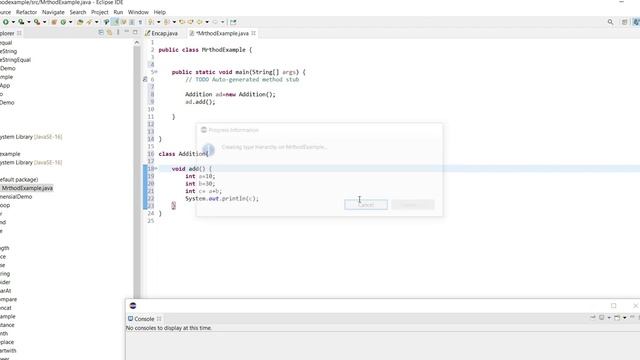Minimize the Package Explorer panel
640x360 pixels.
[x=127, y=32]
